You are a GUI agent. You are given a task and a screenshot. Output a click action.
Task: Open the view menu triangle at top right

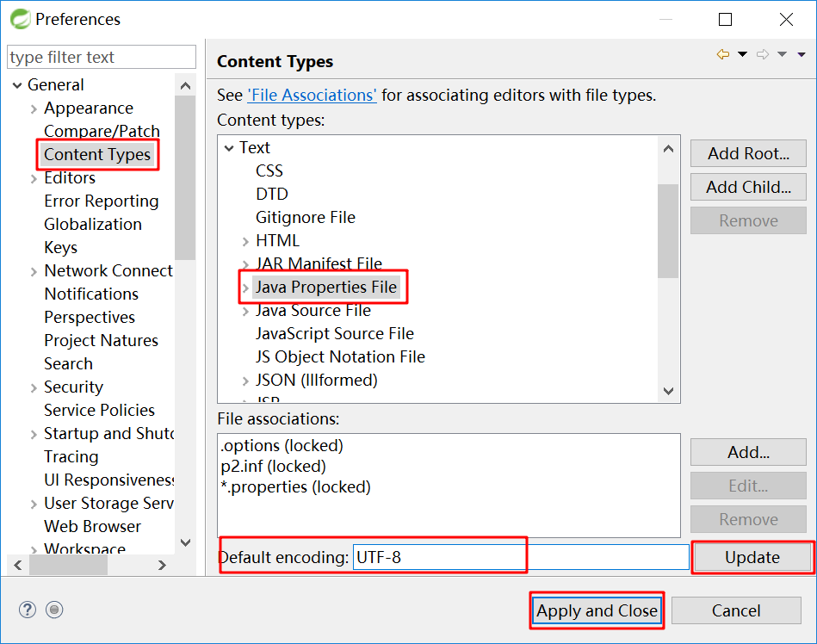[802, 54]
